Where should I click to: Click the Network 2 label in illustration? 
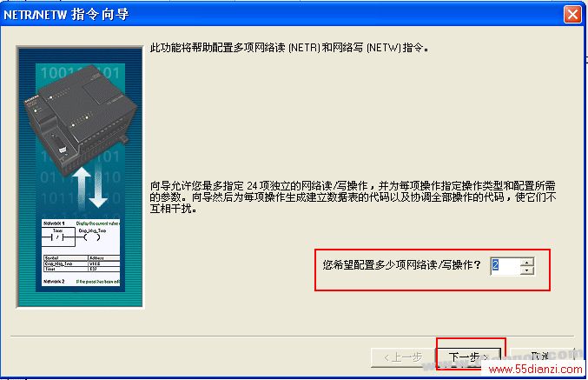click(54, 281)
